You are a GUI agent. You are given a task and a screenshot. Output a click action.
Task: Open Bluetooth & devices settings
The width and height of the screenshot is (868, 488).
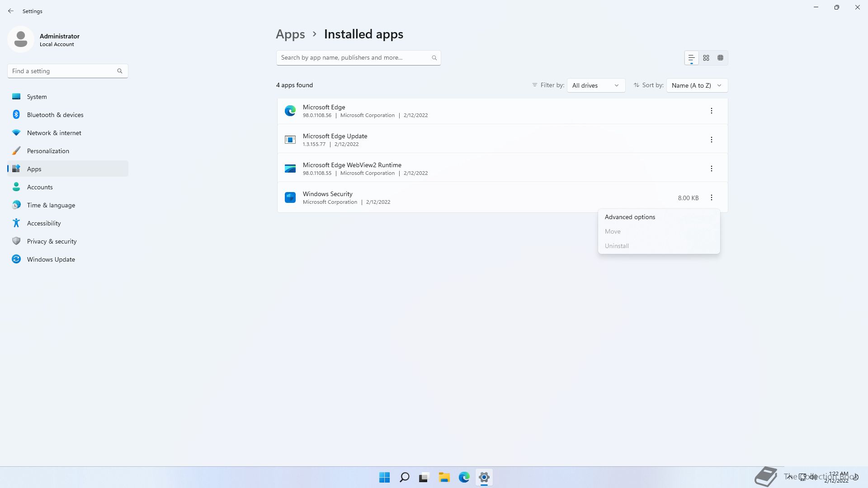click(x=68, y=115)
